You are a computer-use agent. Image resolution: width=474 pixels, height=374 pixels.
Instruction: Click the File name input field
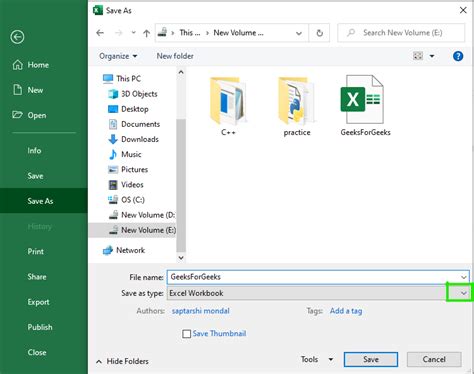click(318, 277)
